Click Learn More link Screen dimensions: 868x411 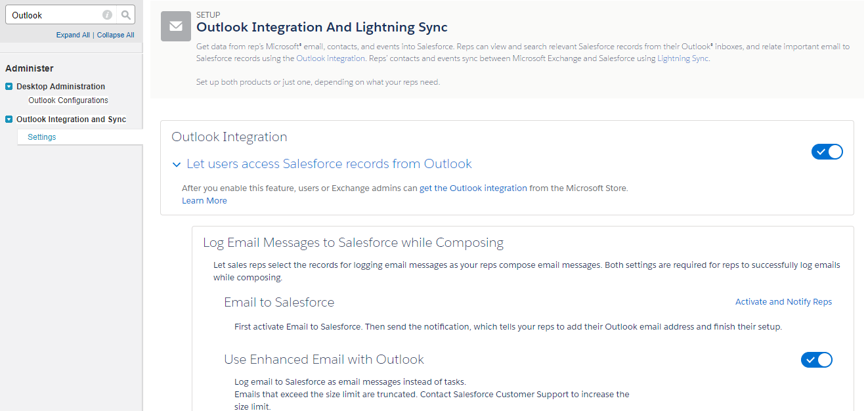coord(204,201)
